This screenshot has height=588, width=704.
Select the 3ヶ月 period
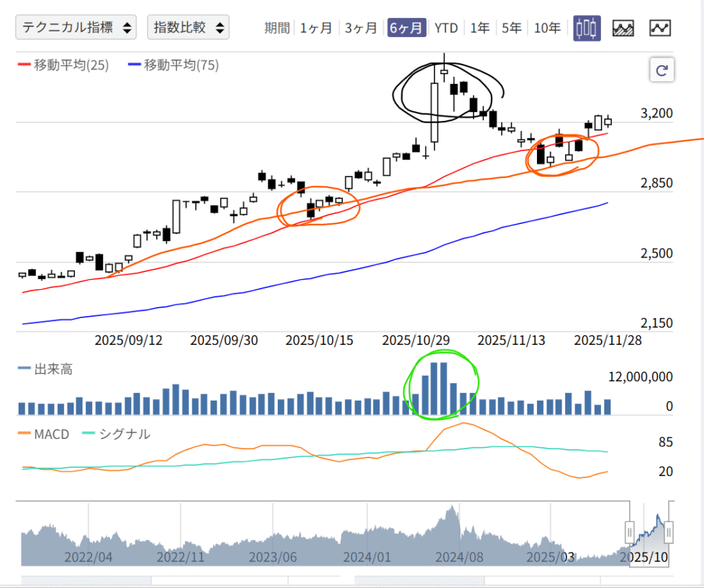click(x=361, y=28)
